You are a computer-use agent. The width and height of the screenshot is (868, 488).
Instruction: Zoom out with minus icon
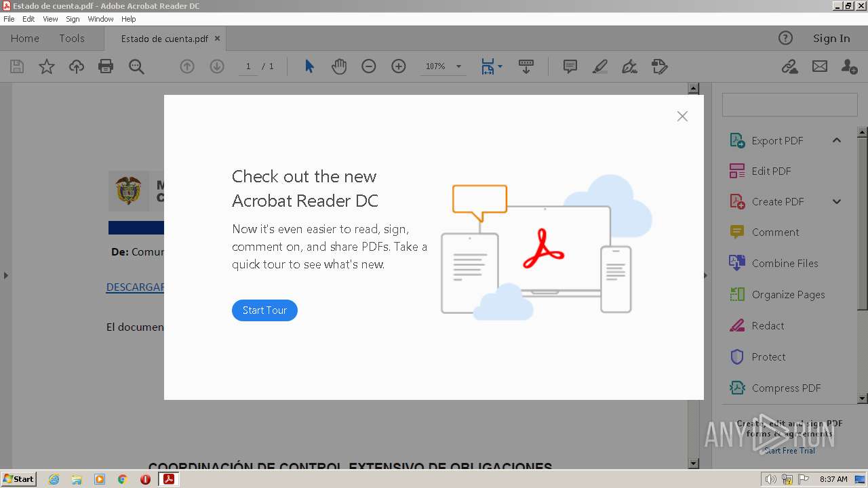(x=369, y=66)
